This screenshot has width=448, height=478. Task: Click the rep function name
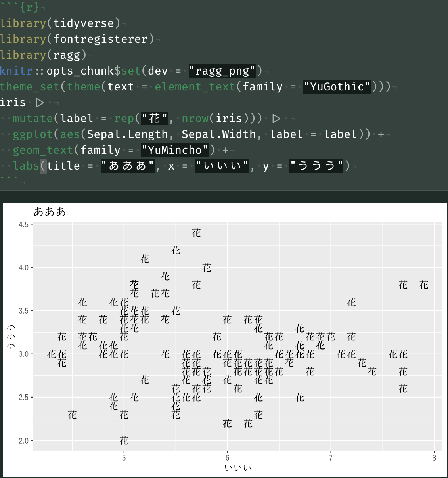[x=124, y=118]
